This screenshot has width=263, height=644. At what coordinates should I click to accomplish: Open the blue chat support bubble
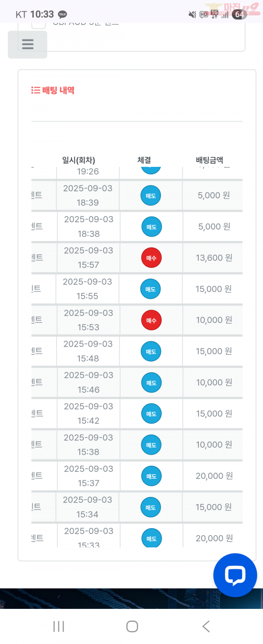235,575
